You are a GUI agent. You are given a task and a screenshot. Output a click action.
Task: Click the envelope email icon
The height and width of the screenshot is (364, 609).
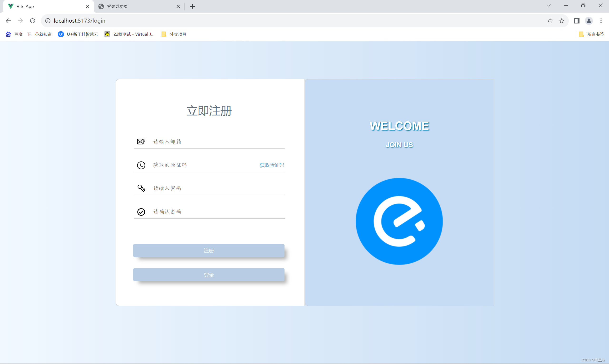[x=141, y=142]
